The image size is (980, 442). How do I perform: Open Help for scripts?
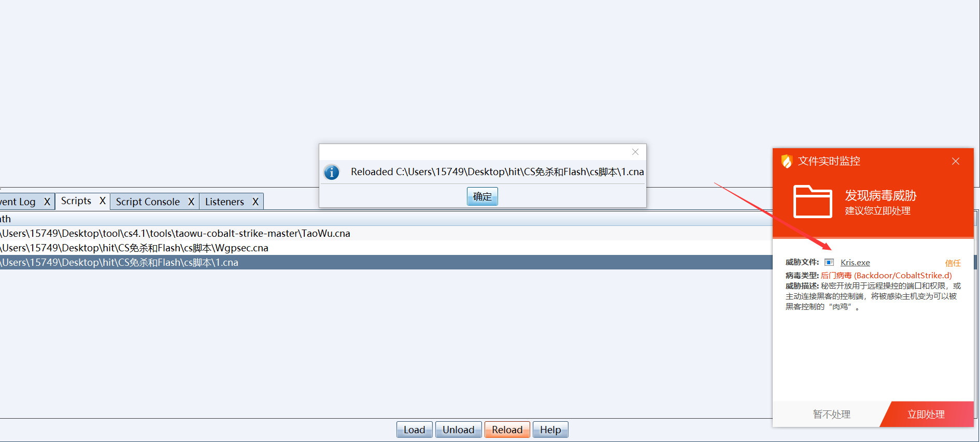(550, 430)
